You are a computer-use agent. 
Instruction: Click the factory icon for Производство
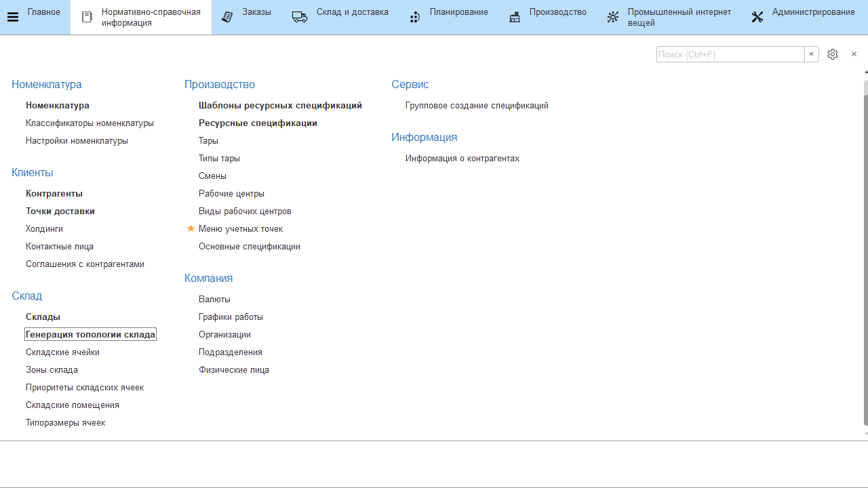pyautogui.click(x=515, y=17)
